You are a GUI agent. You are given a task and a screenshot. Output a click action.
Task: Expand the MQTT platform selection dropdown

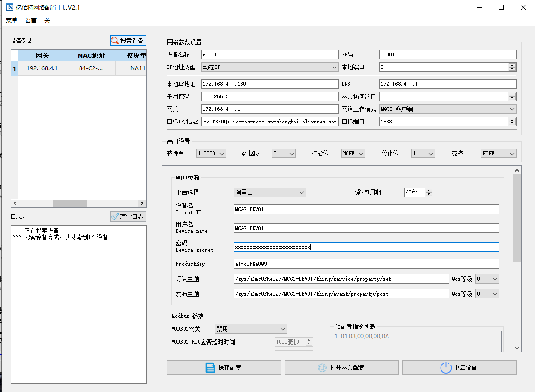(269, 192)
